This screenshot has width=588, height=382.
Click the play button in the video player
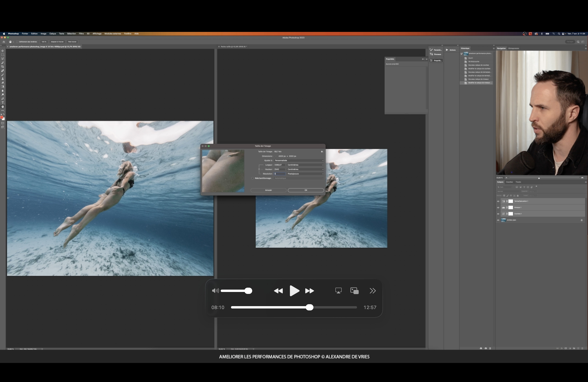click(x=294, y=291)
